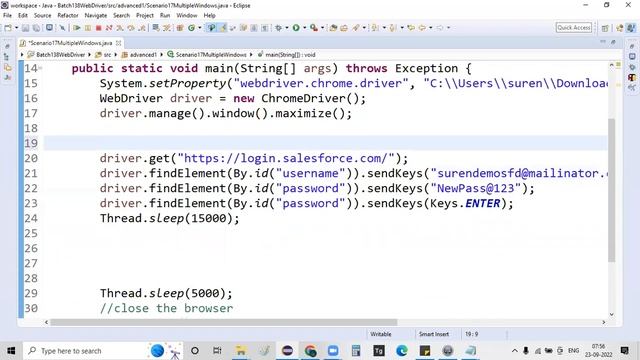Image resolution: width=640 pixels, height=360 pixels.
Task: Click the Search flashlight icon
Action: [x=356, y=28]
